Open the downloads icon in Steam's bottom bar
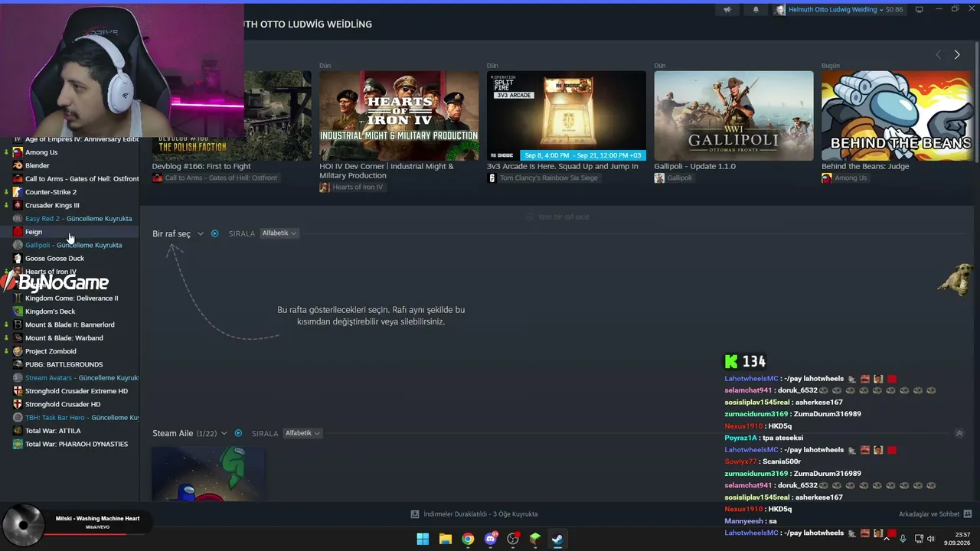This screenshot has height=551, width=980. click(x=415, y=514)
